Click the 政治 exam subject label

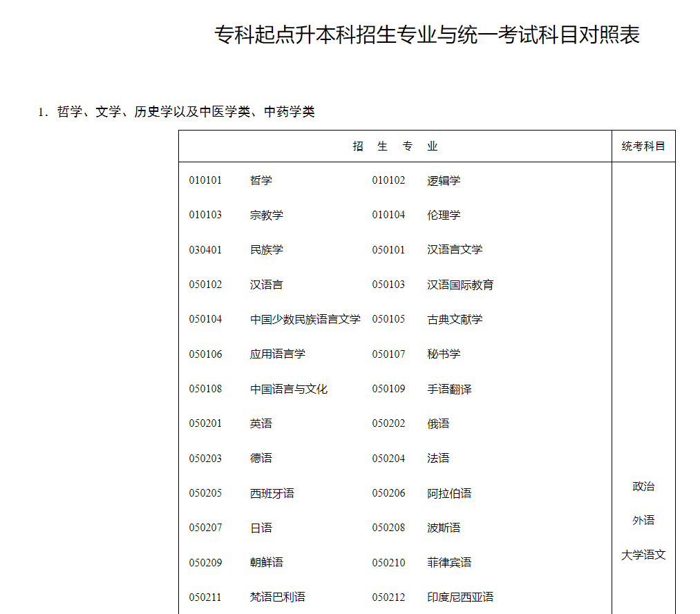pos(642,486)
